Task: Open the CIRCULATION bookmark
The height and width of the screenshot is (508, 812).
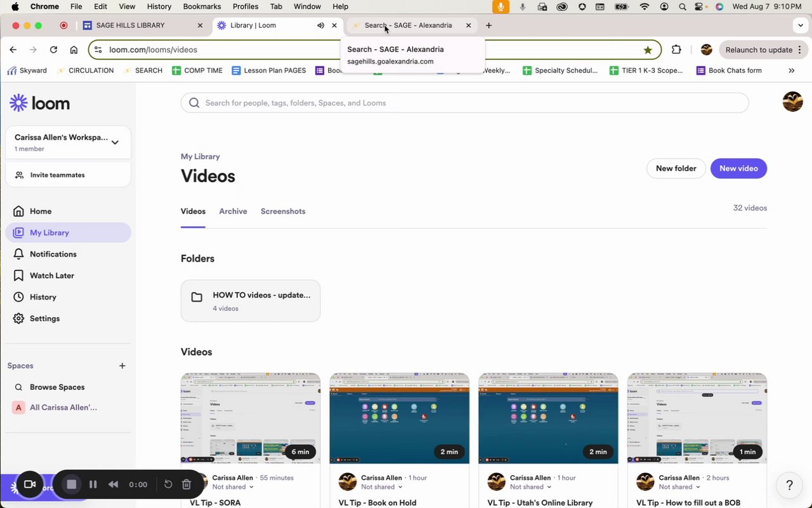Action: coord(85,70)
